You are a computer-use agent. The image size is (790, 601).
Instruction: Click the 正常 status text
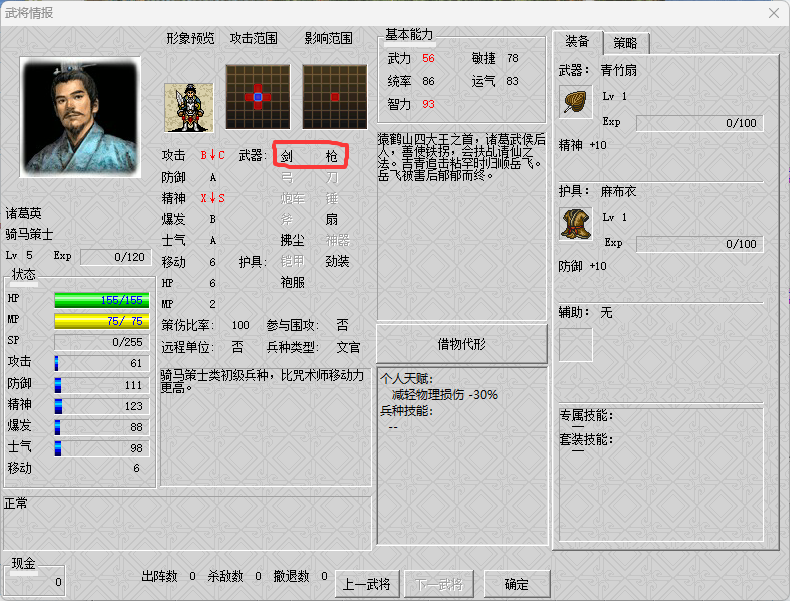click(16, 503)
